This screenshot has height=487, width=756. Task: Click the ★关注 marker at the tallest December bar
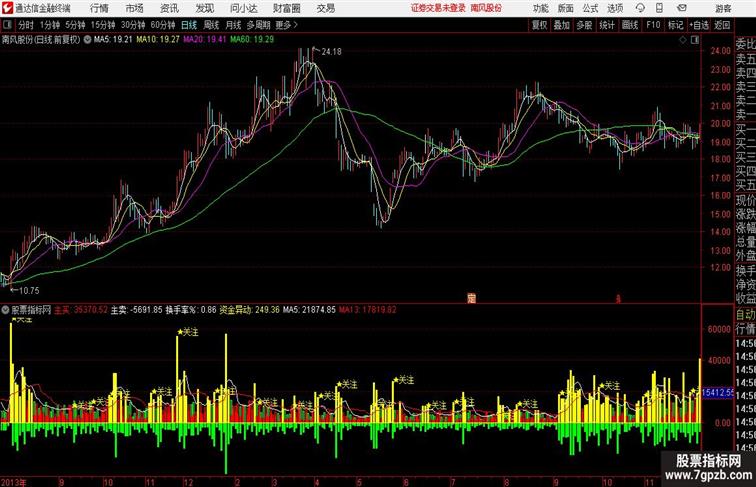click(x=188, y=332)
